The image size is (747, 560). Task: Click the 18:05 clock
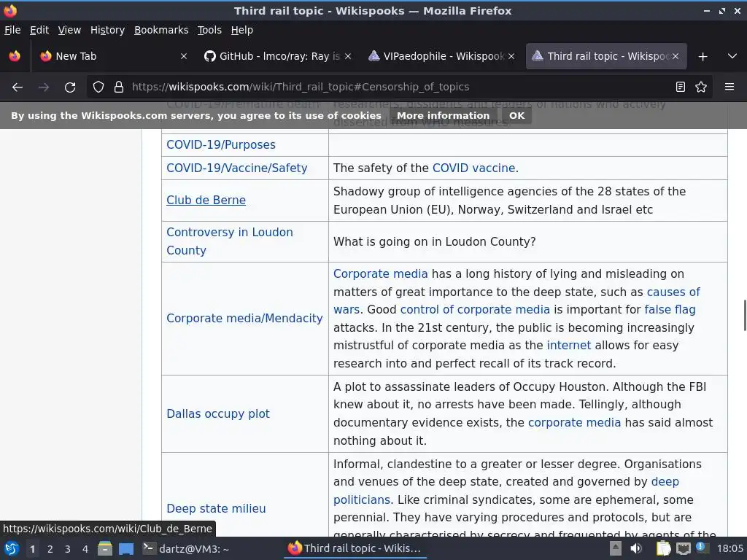[x=730, y=548]
